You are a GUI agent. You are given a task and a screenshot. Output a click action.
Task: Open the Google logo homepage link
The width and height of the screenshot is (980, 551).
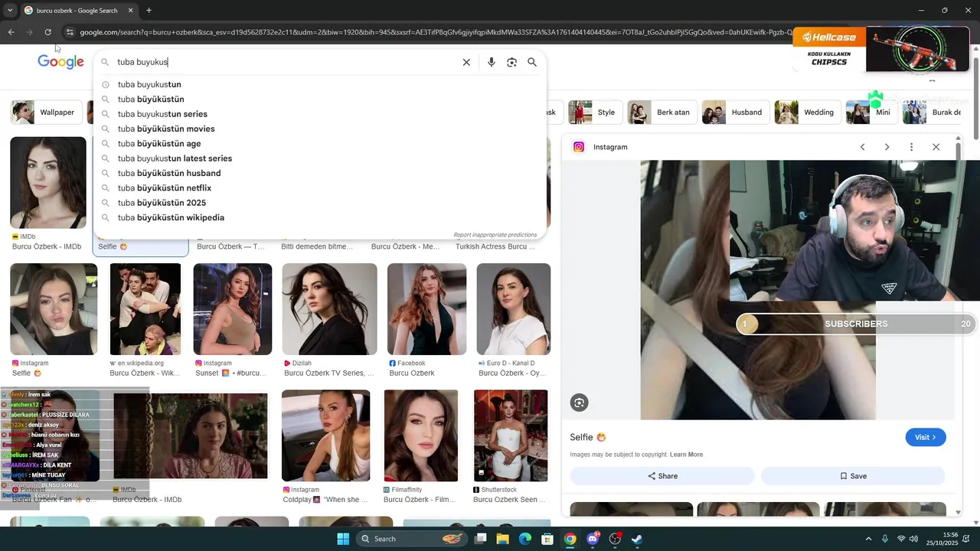pos(60,62)
